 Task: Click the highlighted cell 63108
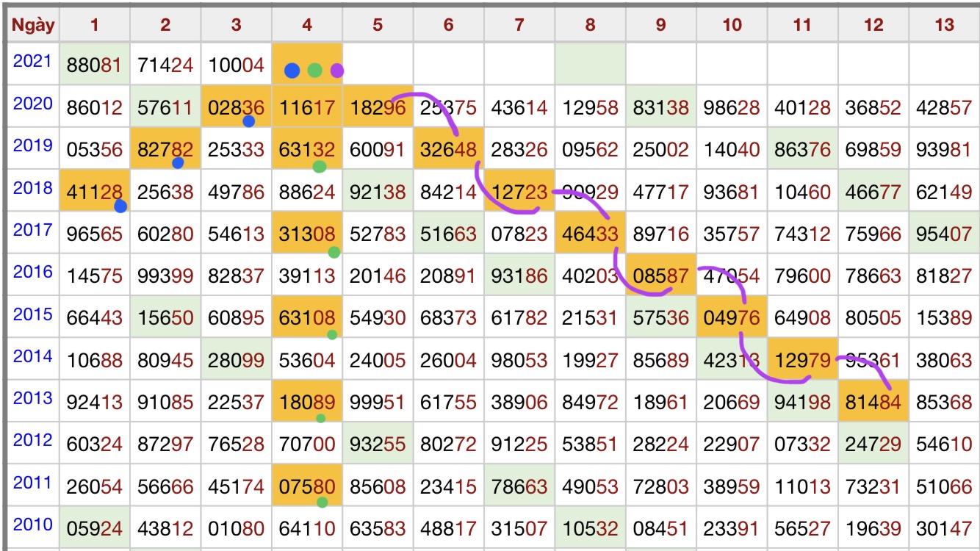pos(307,318)
